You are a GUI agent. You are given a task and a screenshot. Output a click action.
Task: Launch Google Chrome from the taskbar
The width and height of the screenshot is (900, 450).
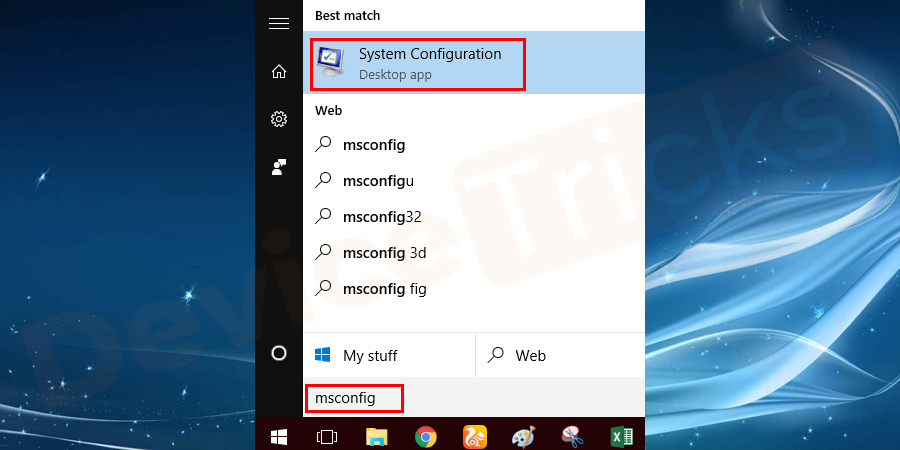[426, 436]
